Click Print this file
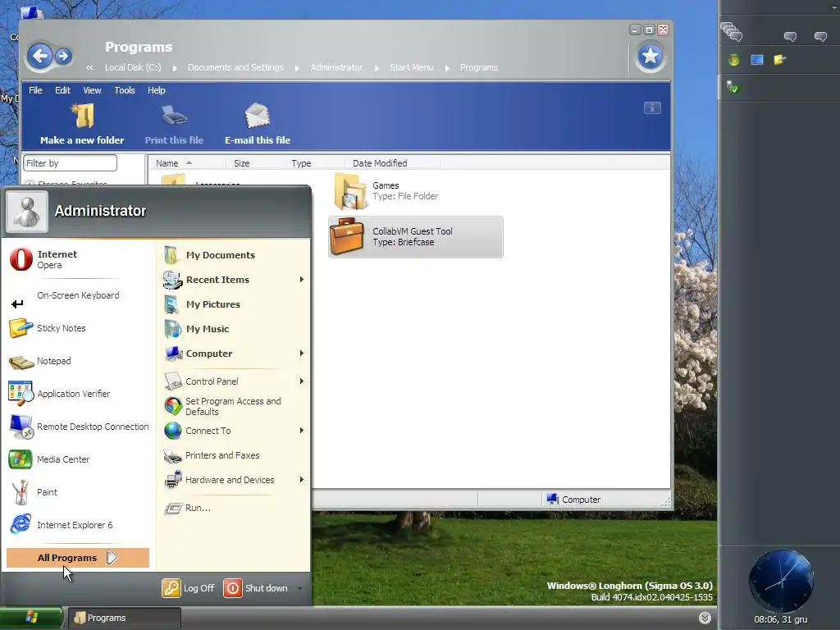Image resolution: width=840 pixels, height=630 pixels. tap(174, 125)
